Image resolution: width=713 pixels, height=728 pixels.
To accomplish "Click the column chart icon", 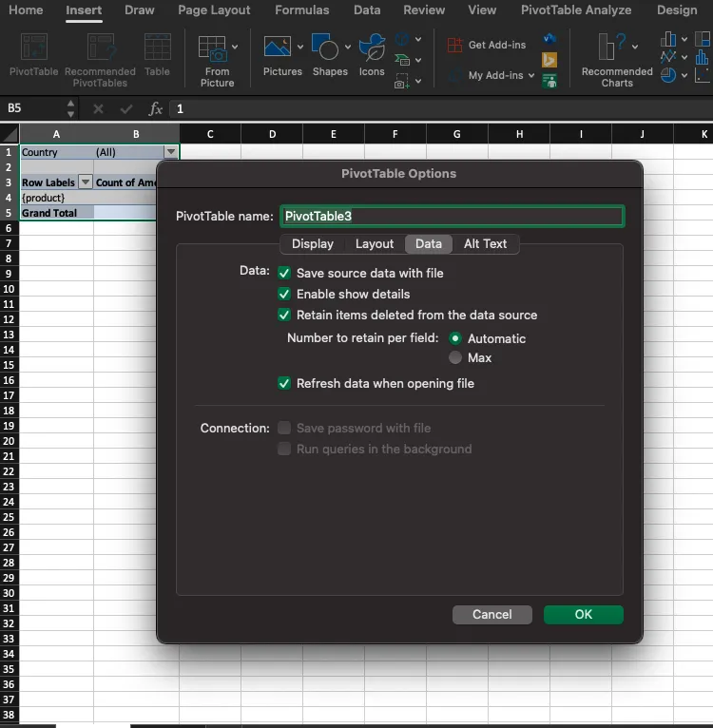I will pos(668,39).
